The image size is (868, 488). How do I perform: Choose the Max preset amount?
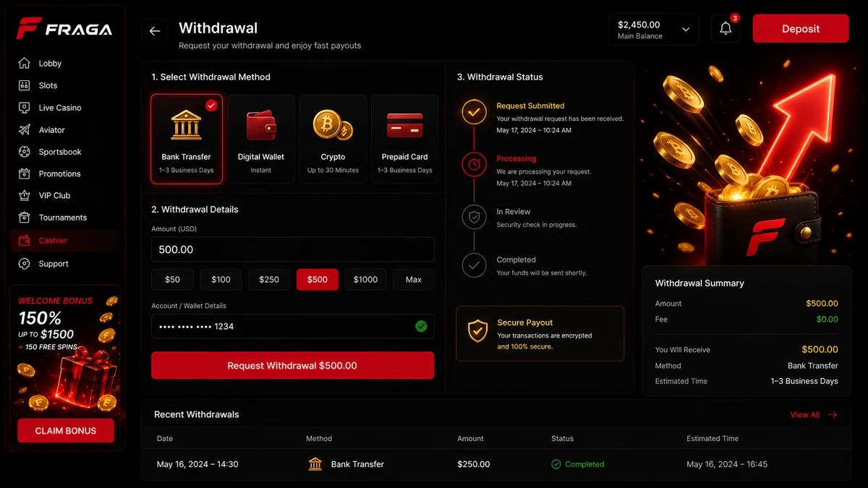(x=414, y=280)
